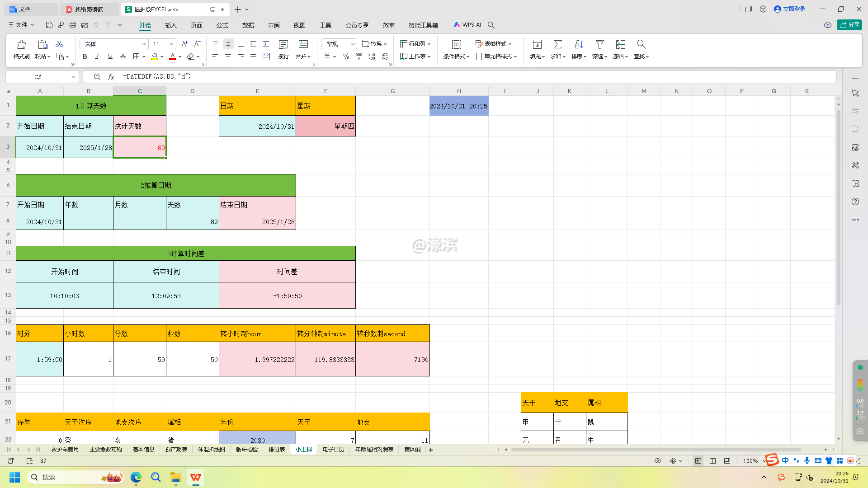Toggle Strikethrough formatting
868x488 pixels.
pyautogui.click(x=123, y=56)
